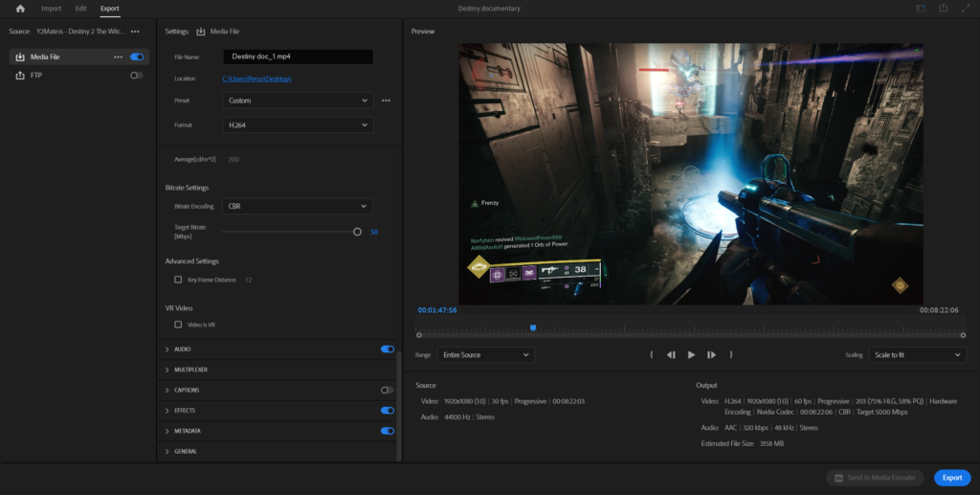Toggle EFFECTS switch off
The image size is (980, 495).
[388, 411]
